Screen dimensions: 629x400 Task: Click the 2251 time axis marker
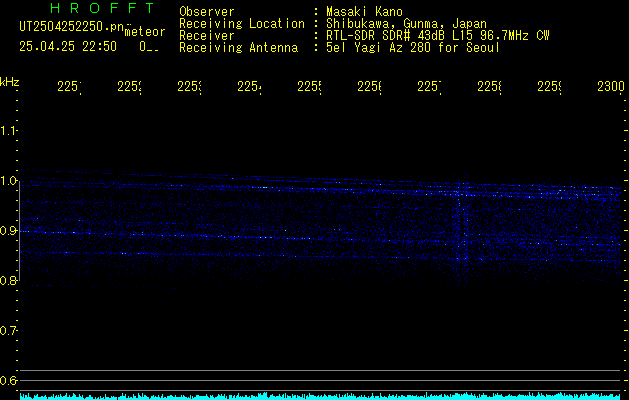[x=69, y=87]
